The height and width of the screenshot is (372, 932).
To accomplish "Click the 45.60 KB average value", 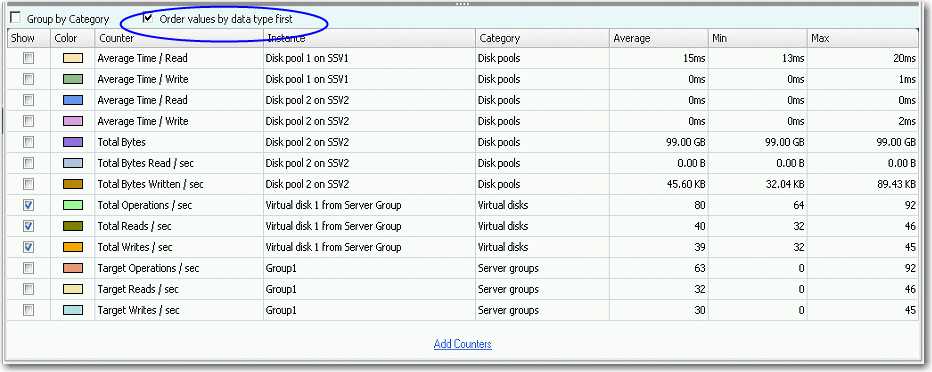I will 687,184.
